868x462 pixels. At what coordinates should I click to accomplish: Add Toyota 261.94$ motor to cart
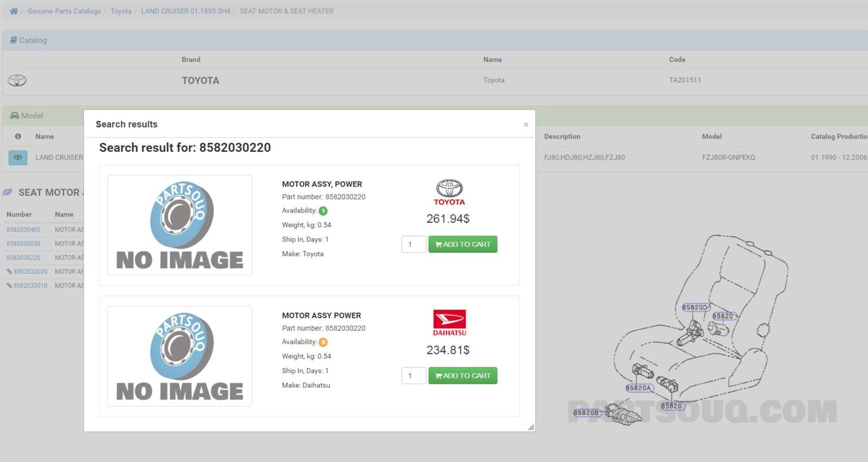click(463, 244)
